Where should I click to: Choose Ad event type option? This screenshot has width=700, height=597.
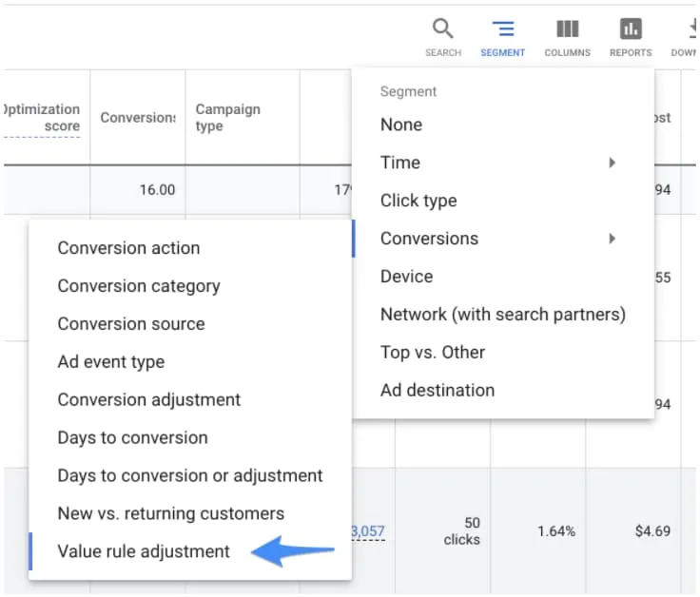coord(111,362)
